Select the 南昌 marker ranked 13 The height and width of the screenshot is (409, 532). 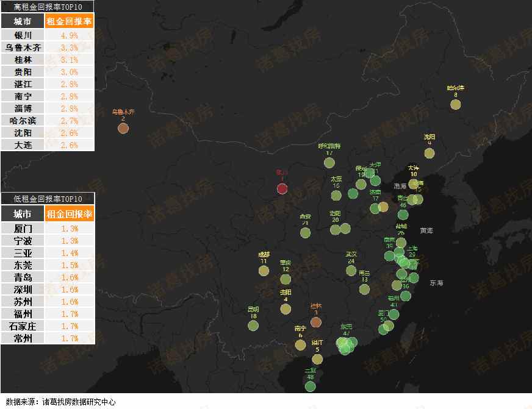(x=364, y=290)
